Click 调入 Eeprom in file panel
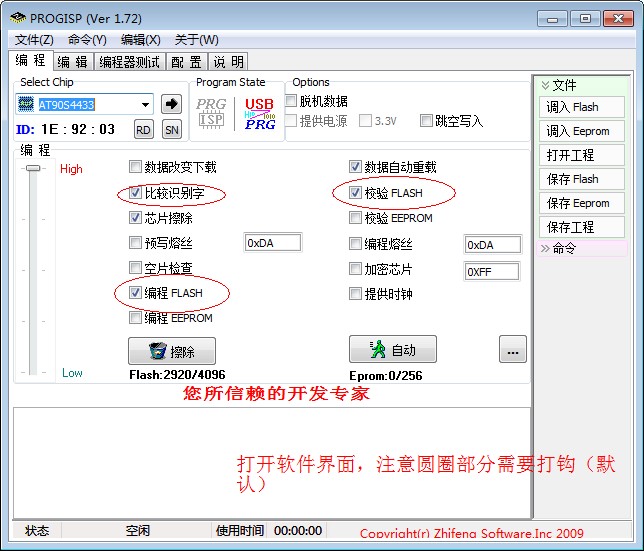 (x=582, y=131)
